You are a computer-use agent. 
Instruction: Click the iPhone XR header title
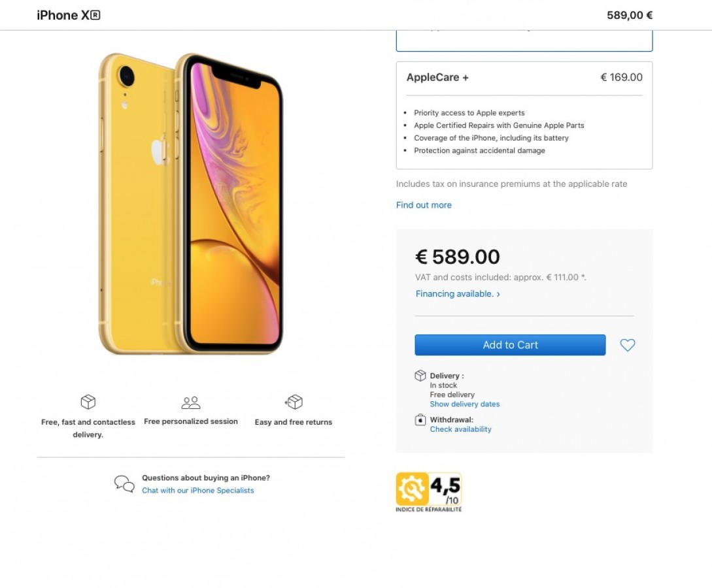coord(69,15)
